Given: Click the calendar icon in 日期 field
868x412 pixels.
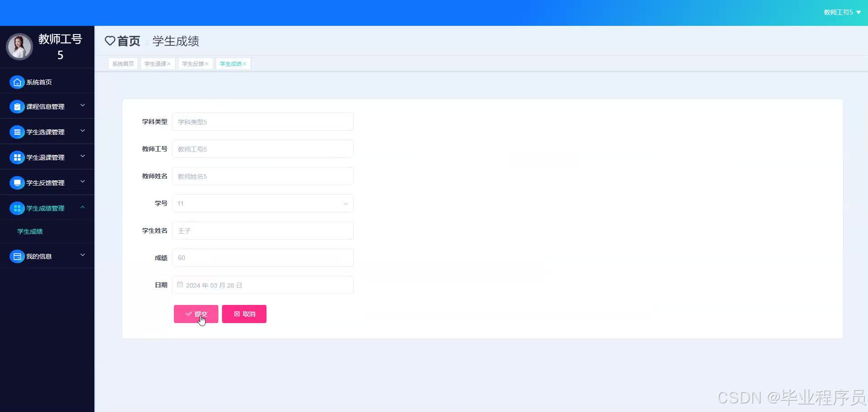Looking at the screenshot, I should point(180,285).
